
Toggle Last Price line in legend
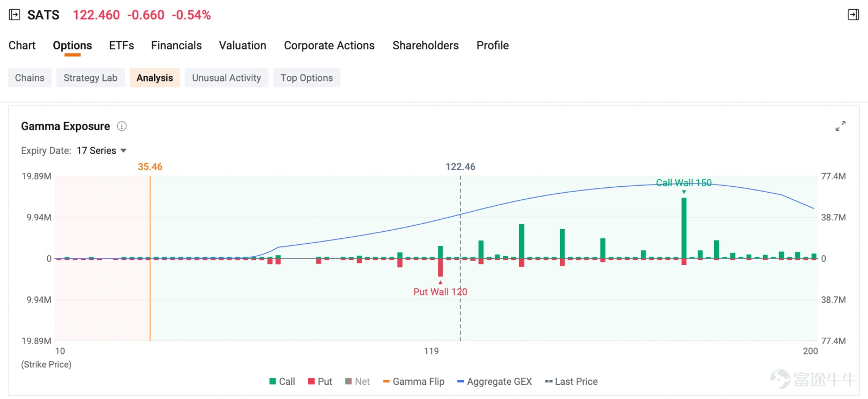click(x=571, y=382)
